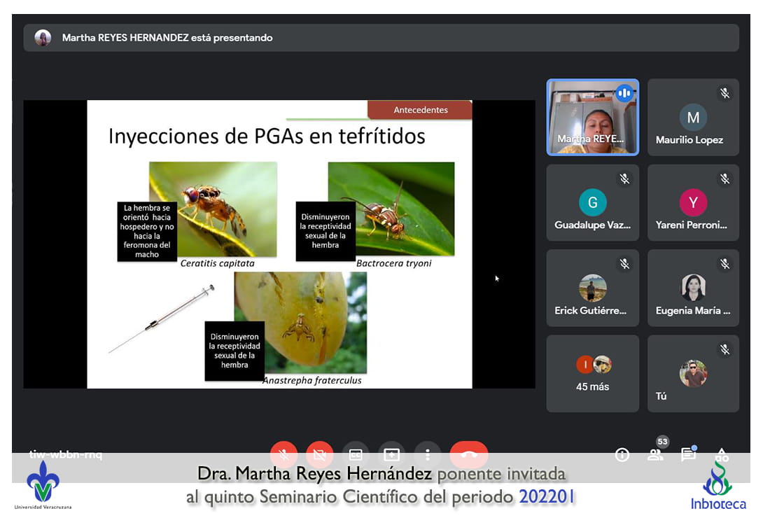Toggle closed captions button

coord(356,454)
